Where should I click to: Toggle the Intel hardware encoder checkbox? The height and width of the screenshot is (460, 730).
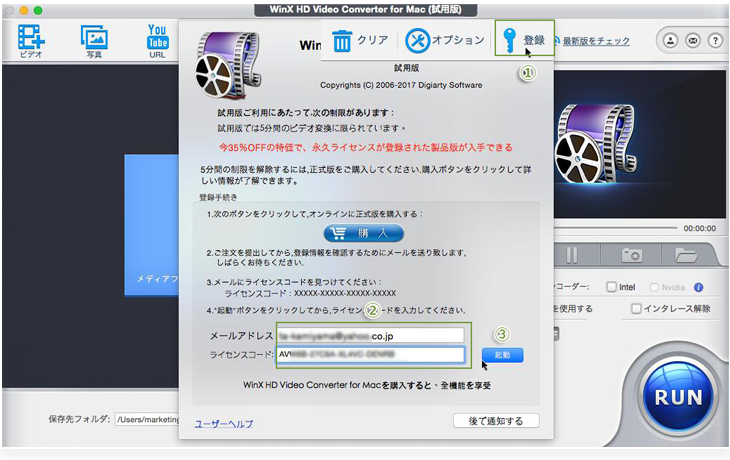[x=612, y=287]
